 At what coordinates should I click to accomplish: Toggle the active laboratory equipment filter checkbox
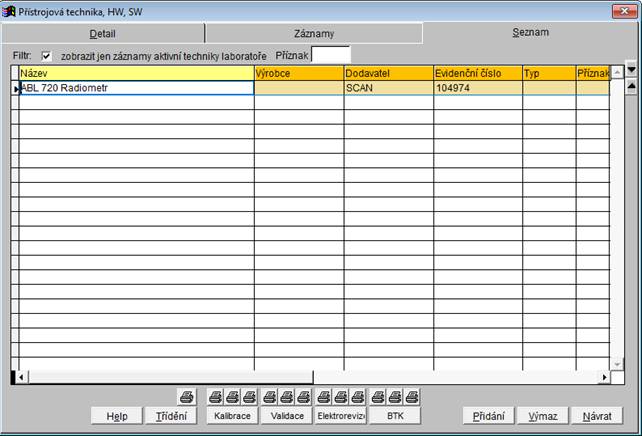click(x=46, y=56)
